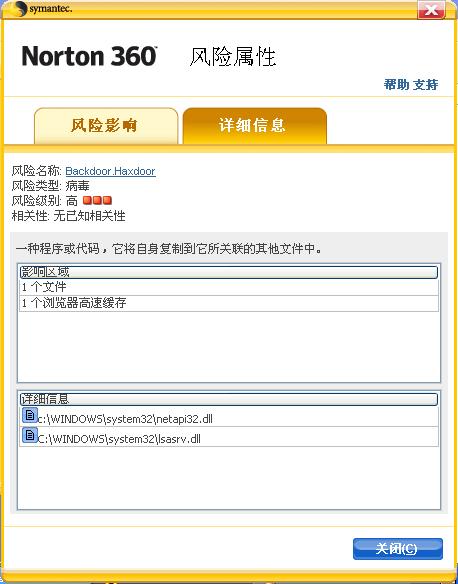Open the Backdoor.Haxdoor risk name link
This screenshot has height=584, width=458.
110,171
